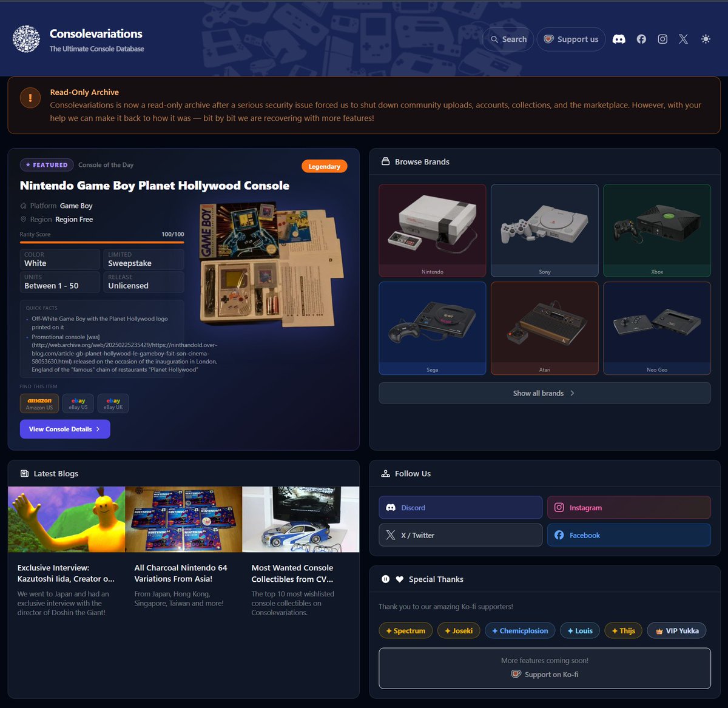This screenshot has height=708, width=728.
Task: Find item on eBay US
Action: tap(78, 403)
